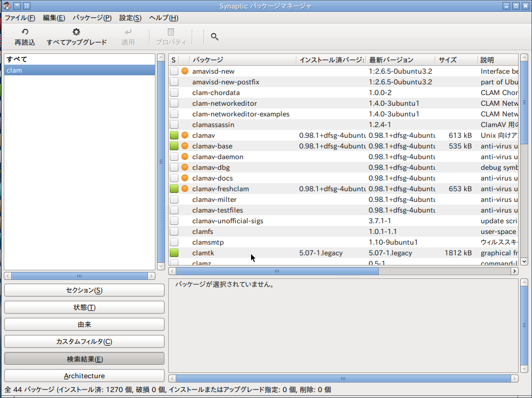
Task: Select the clamav-milter package row
Action: click(343, 199)
